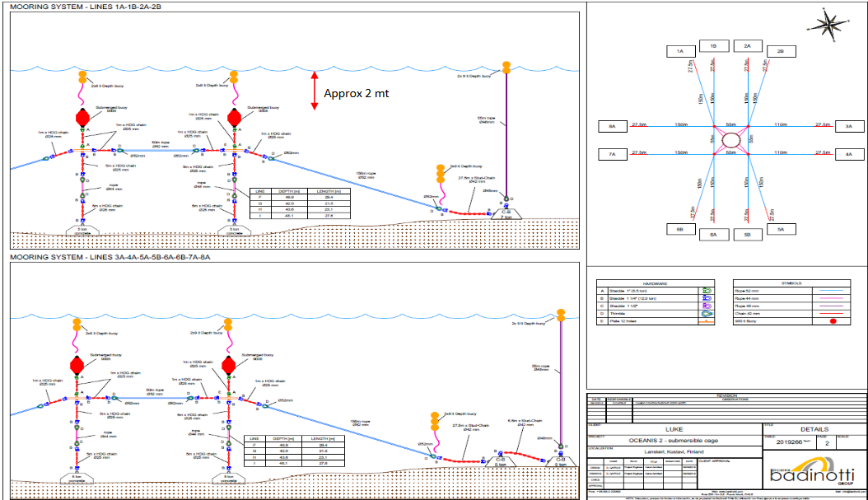Click the red cage center in plan view
Screen dimensions: 868x500
point(730,140)
